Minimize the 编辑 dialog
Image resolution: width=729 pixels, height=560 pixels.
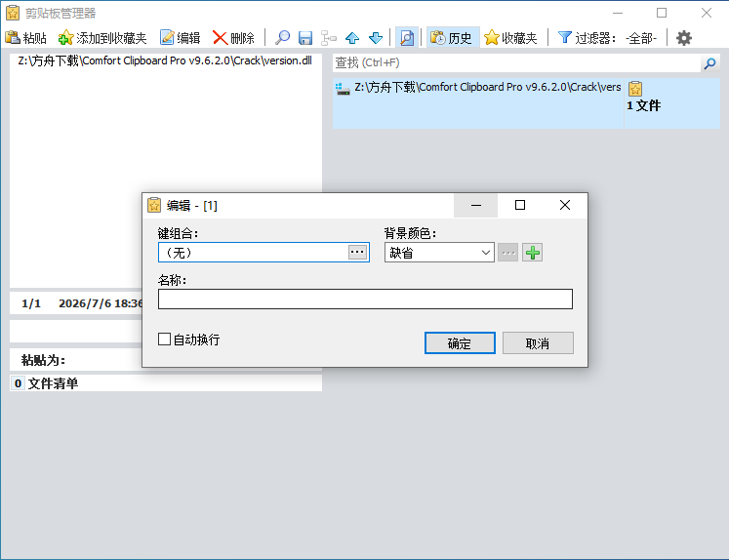[475, 205]
